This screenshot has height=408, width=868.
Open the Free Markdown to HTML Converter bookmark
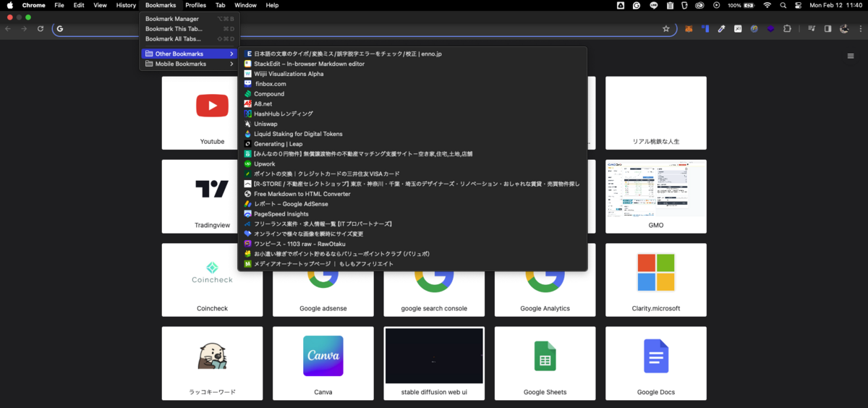[412, 194]
